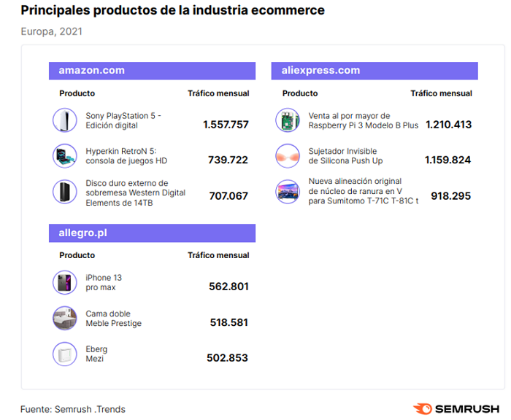The width and height of the screenshot is (511, 420).
Task: Select the Cama doble Meble Prestige thumbnail
Action: tap(64, 319)
